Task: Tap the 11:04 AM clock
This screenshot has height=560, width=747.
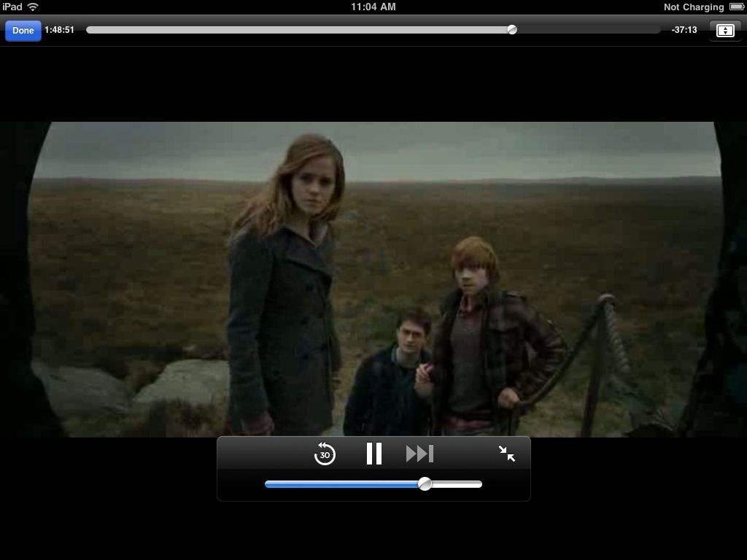Action: click(373, 7)
